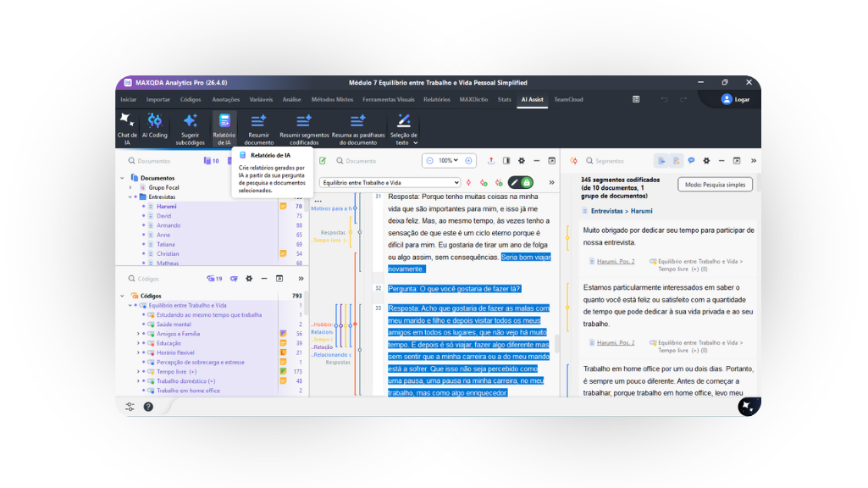Toggle the first segment view mode button

661,161
